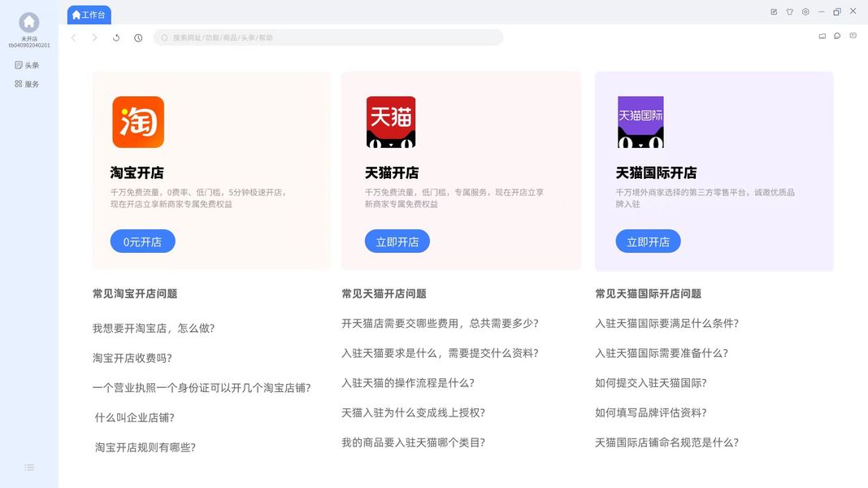The image size is (868, 488).
Task: Reload the page with refresh icon
Action: click(116, 37)
